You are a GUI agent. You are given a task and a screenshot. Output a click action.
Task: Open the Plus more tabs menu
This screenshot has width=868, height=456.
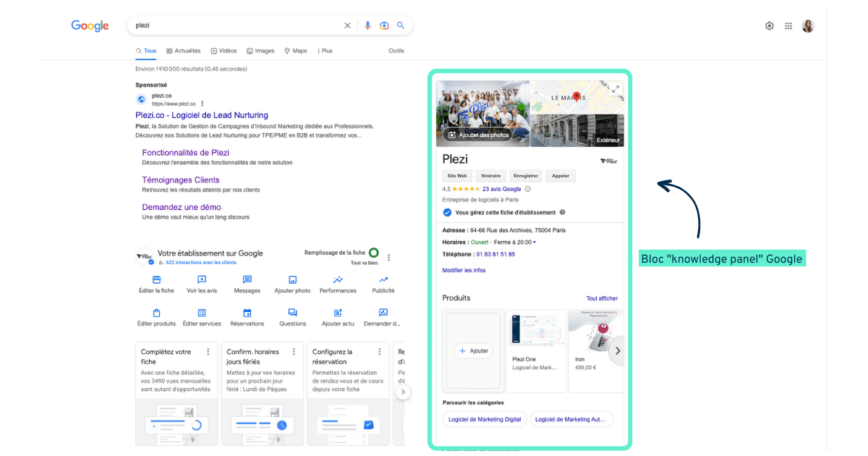coord(324,51)
